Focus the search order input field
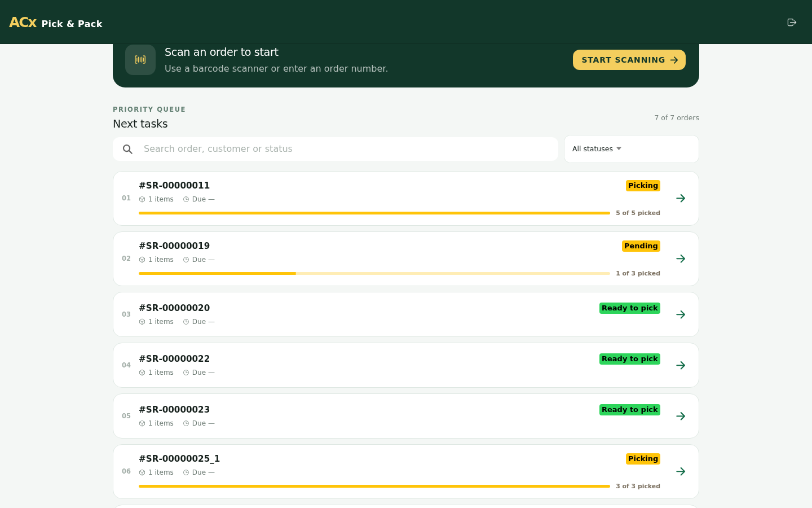Screen dimensions: 812x508 tap(336, 149)
